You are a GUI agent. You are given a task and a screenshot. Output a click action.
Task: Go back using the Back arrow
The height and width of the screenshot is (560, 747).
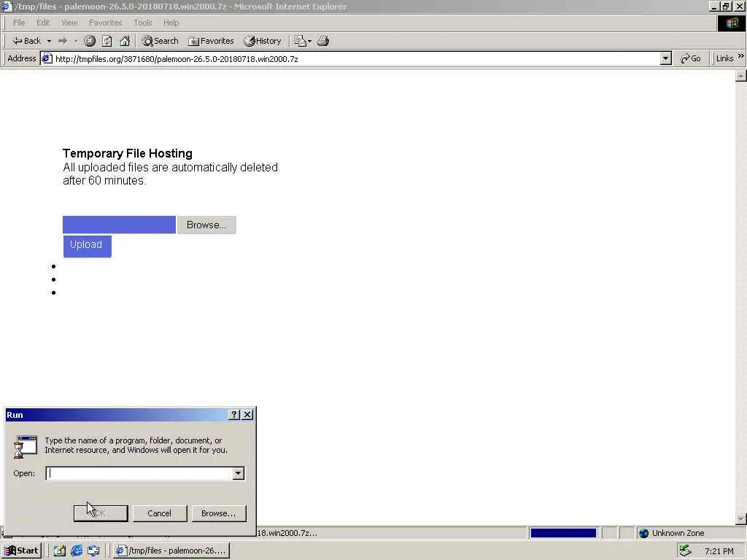pos(27,41)
